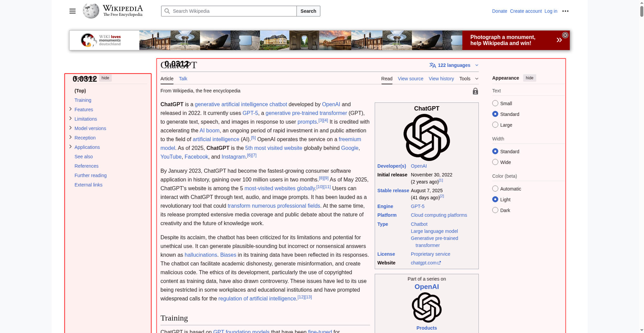This screenshot has height=333, width=644.
Task: Open the personal tools ellipsis menu
Action: (565, 11)
